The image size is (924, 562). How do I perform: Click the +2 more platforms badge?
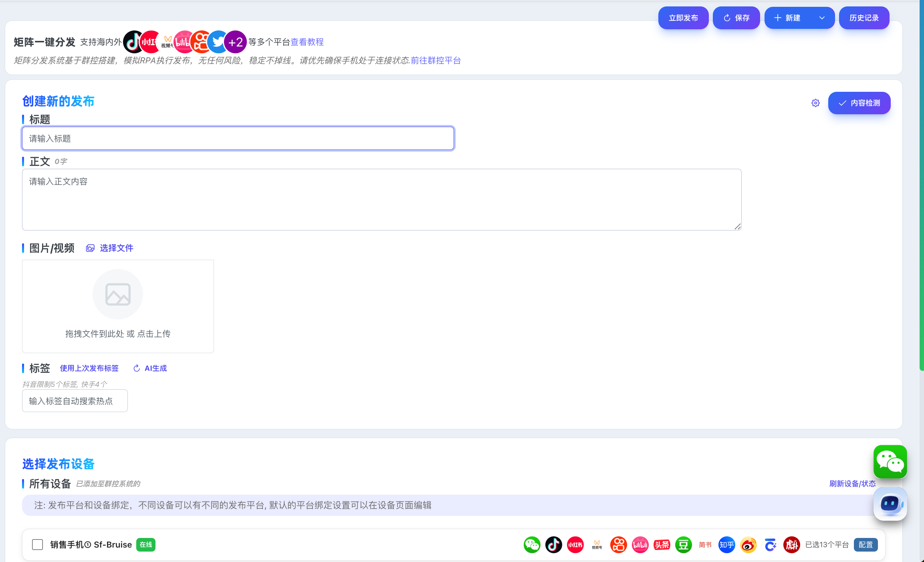coord(235,42)
